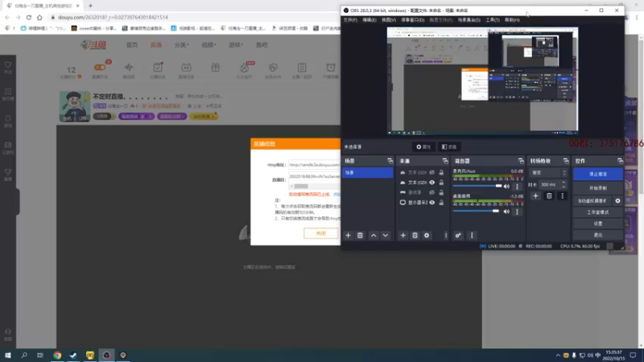Open the alarm clock icon in Douyu toolbar
Screen dimensions: 644x362
pyautogui.click(x=331, y=68)
